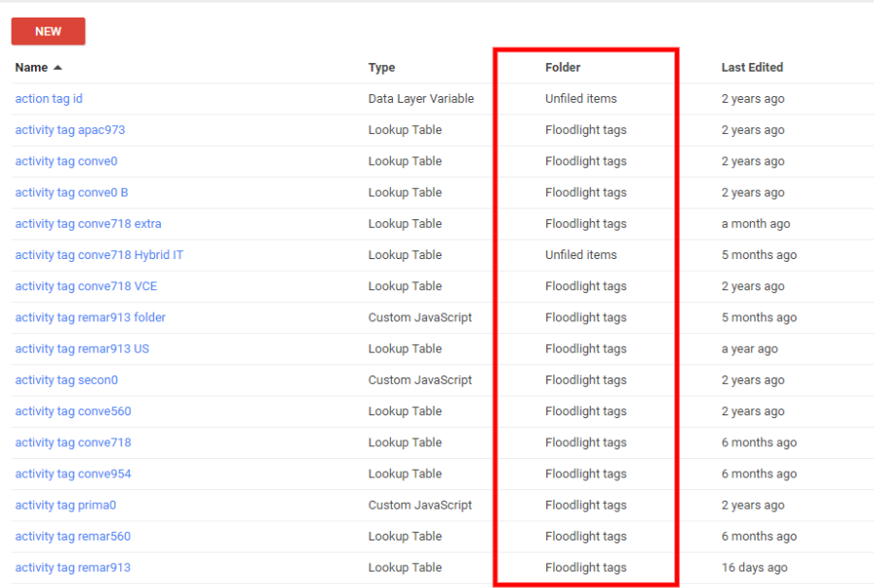
Task: Open 'activity tag conve954' variable
Action: tap(73, 474)
